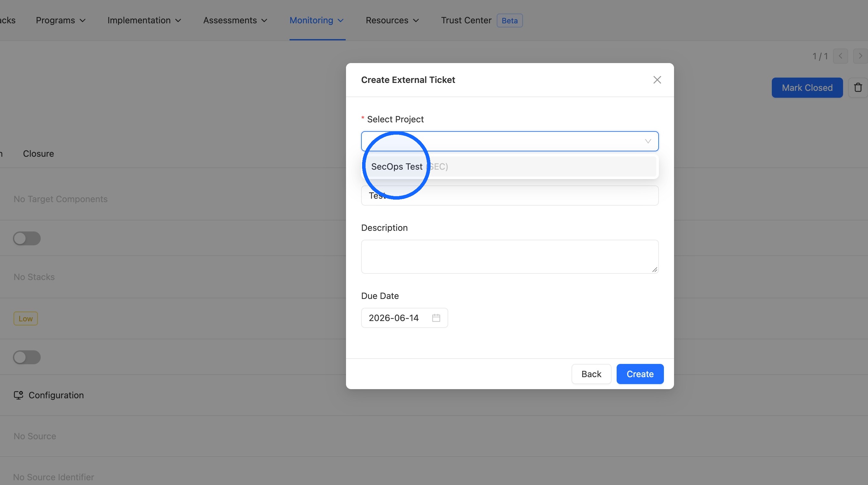Click the Configuration section heading
This screenshot has width=868, height=485.
click(56, 395)
